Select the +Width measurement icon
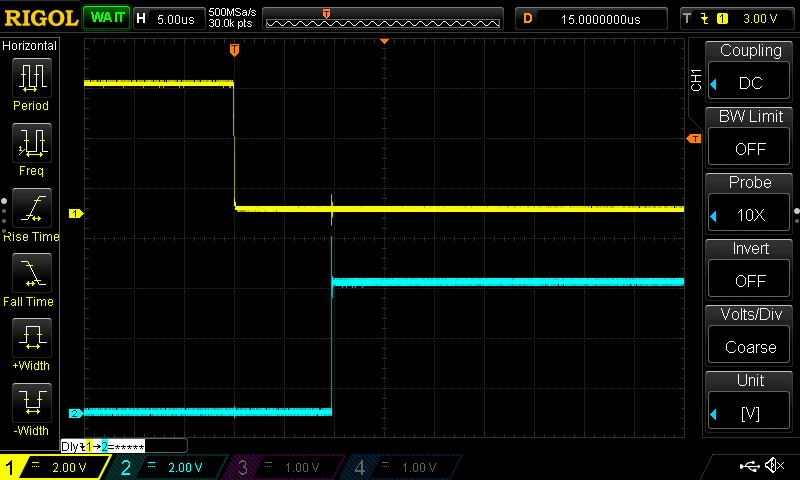Image resolution: width=800 pixels, height=480 pixels. point(32,338)
